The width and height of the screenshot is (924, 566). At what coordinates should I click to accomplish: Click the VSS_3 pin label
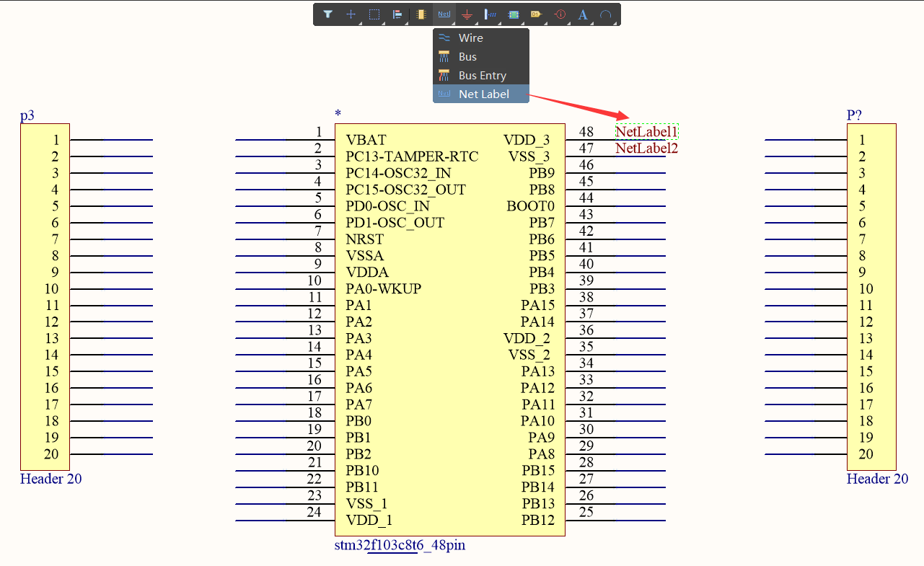coord(529,156)
